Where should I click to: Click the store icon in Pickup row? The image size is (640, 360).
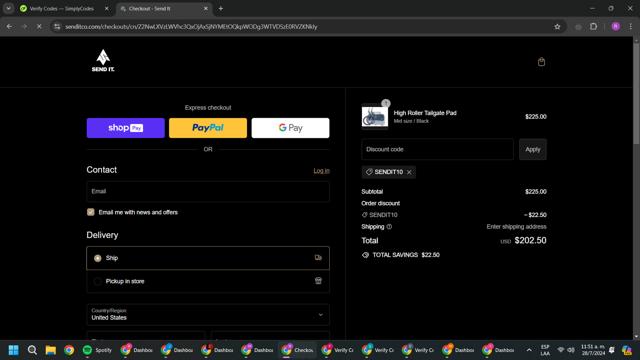coord(318,281)
